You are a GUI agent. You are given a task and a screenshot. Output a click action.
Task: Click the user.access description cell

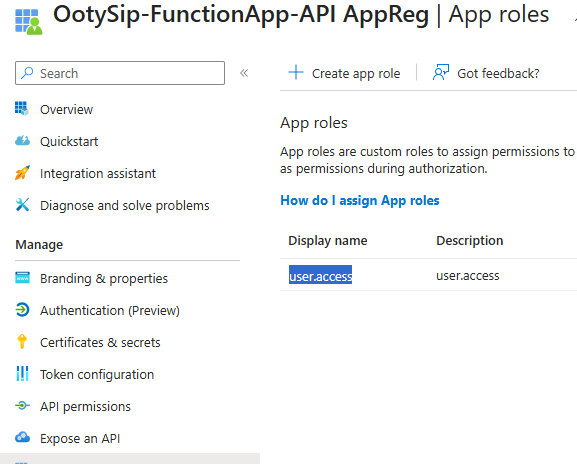(468, 276)
